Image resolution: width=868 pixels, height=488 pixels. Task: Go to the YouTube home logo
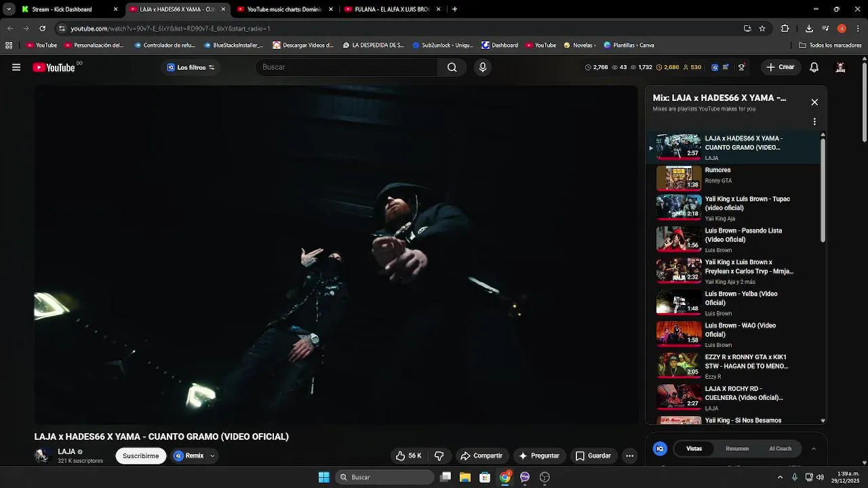54,67
